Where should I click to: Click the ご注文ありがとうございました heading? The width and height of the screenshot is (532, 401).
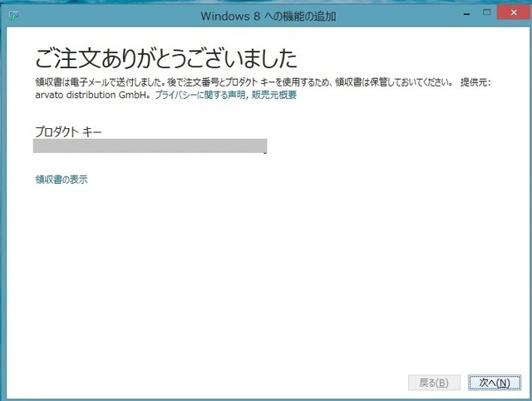click(166, 58)
